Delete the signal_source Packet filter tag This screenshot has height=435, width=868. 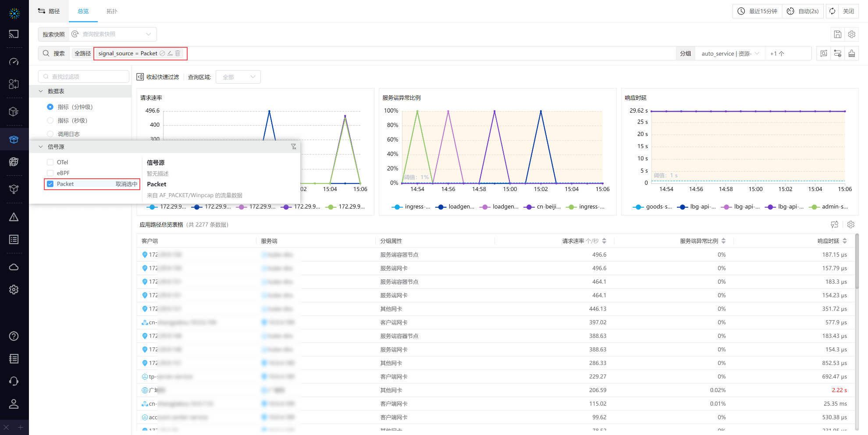pos(178,53)
